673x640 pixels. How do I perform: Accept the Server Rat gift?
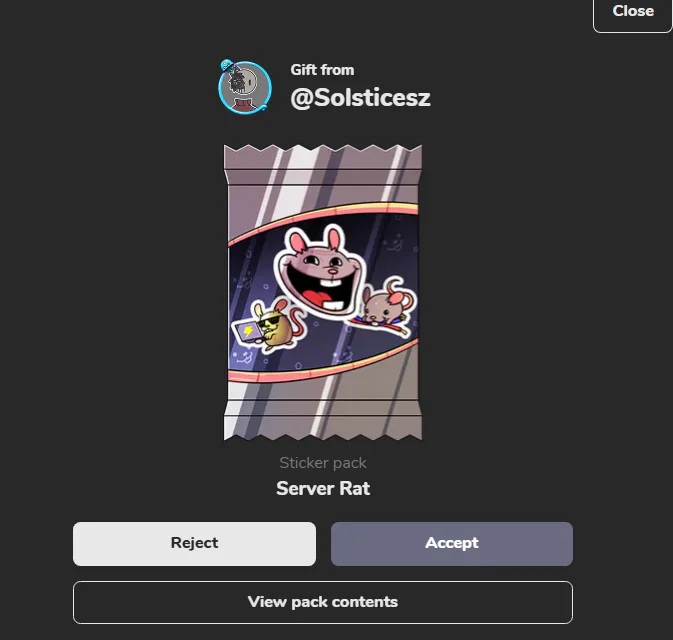pos(452,543)
